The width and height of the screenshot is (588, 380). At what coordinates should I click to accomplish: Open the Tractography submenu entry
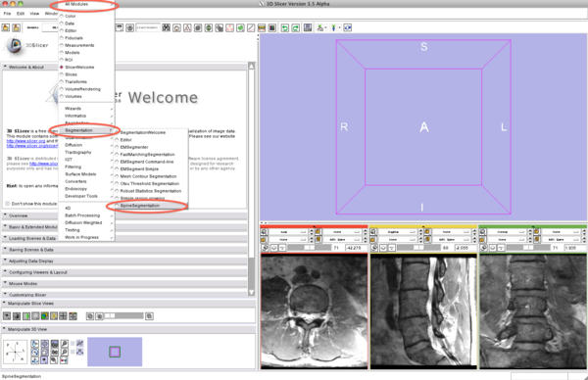(x=86, y=152)
